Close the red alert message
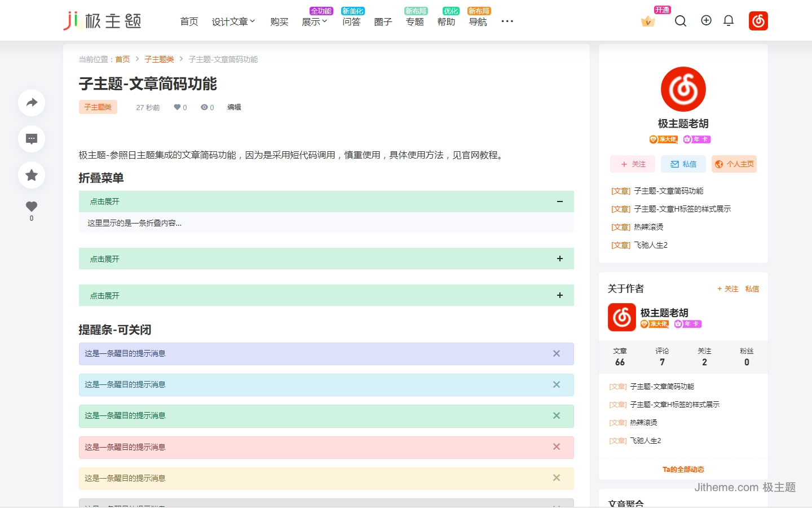 point(557,446)
